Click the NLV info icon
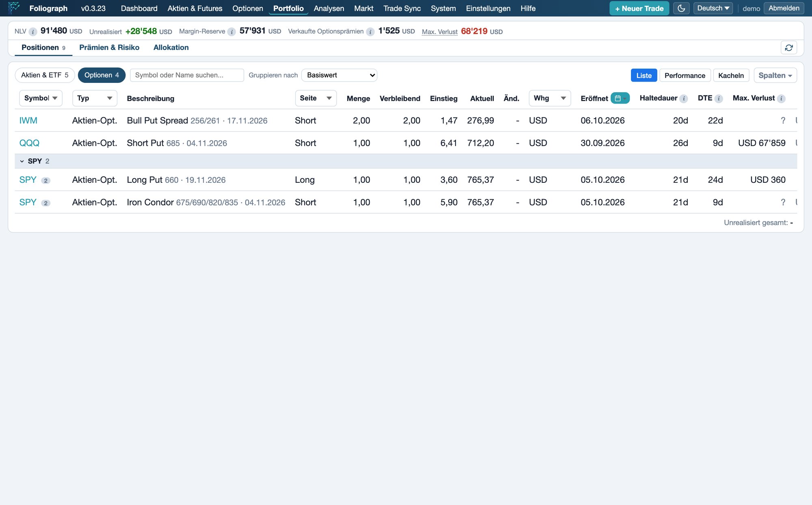812x505 pixels. click(x=33, y=32)
